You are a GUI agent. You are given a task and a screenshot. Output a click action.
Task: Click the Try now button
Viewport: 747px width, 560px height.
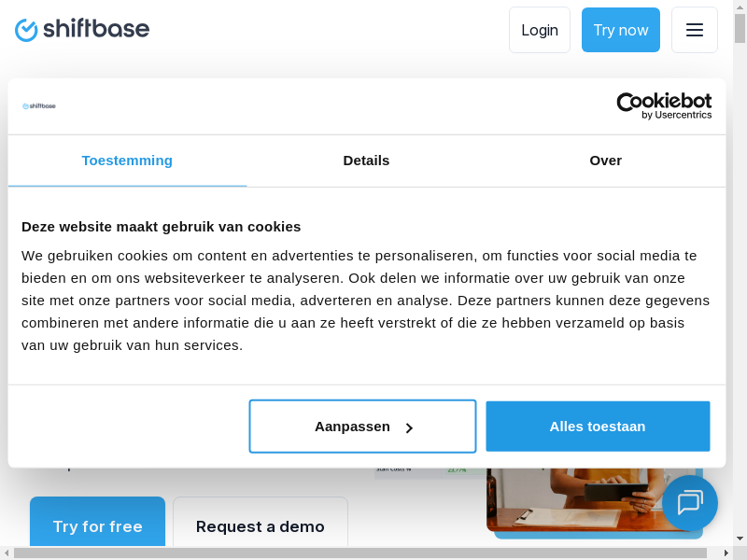point(621,30)
